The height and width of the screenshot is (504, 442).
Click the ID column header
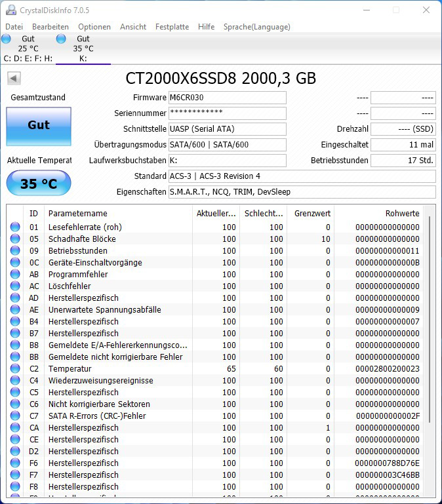click(x=33, y=214)
